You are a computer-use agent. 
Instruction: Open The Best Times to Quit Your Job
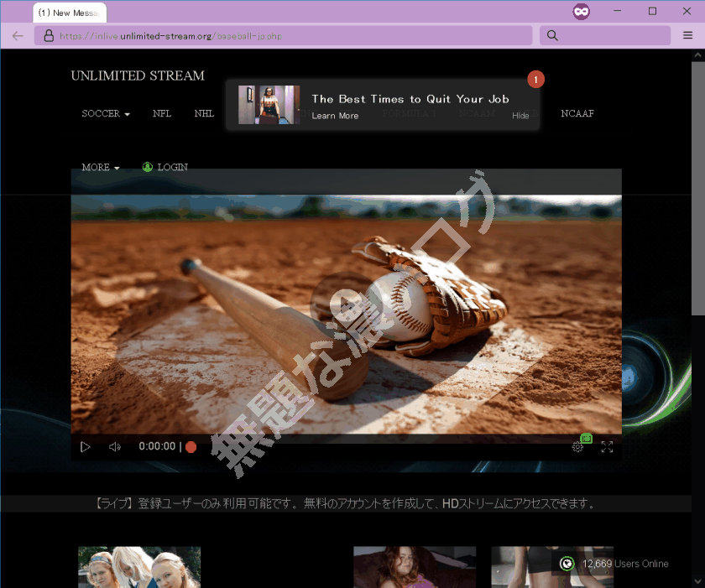click(410, 99)
